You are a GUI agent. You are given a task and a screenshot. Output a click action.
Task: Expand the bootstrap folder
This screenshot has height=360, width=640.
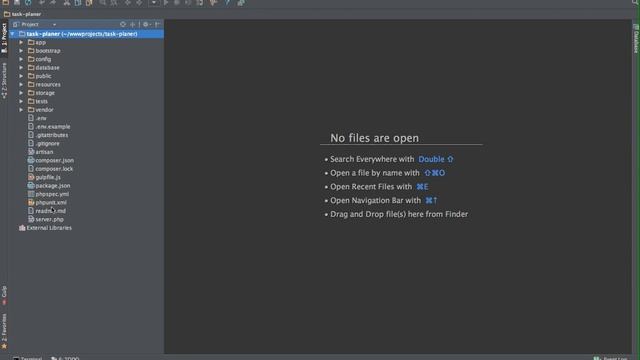pyautogui.click(x=21, y=51)
